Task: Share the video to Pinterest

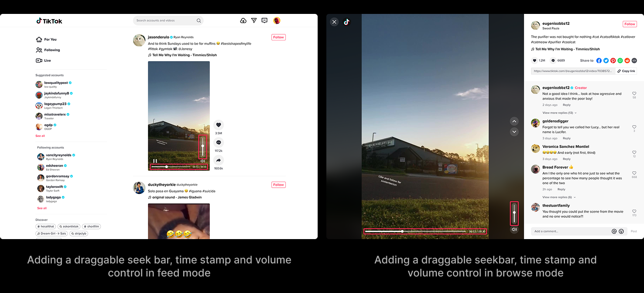Action: click(x=613, y=60)
